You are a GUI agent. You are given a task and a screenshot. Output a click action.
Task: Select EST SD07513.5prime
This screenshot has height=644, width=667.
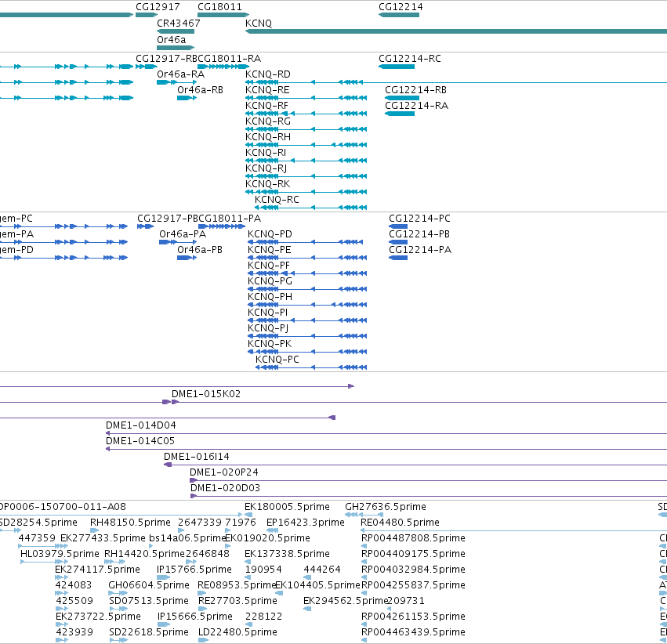click(149, 601)
